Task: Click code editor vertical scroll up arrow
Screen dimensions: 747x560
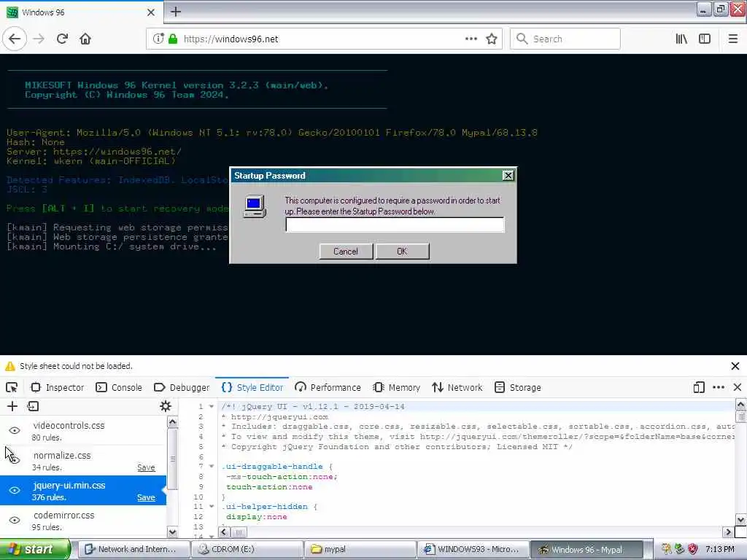Action: 741,405
